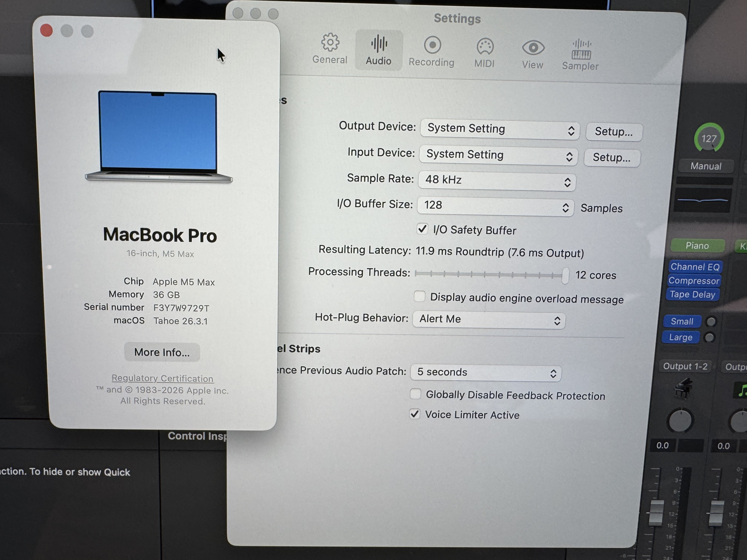The image size is (747, 560).
Task: Enable Display audio engine overload message
Action: pos(419,296)
